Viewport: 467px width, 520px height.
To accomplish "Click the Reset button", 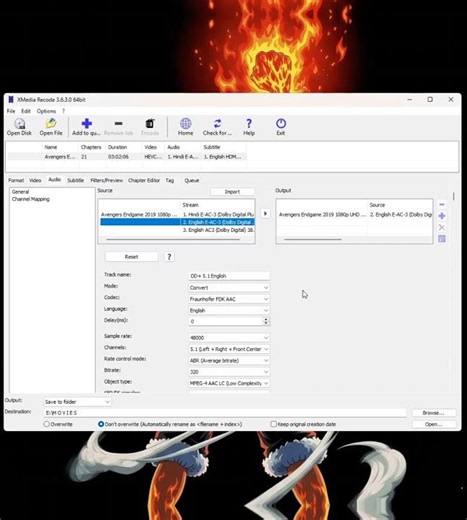I will point(131,257).
